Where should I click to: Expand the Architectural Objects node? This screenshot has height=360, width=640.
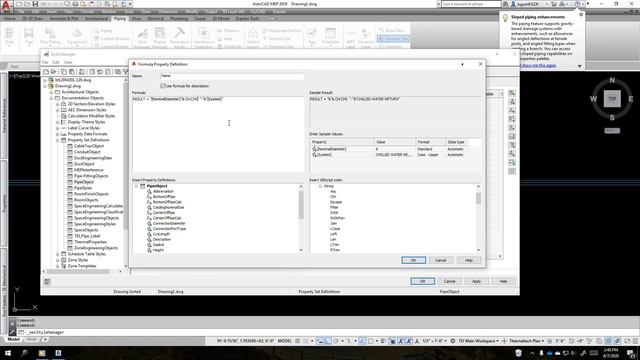pos(51,92)
